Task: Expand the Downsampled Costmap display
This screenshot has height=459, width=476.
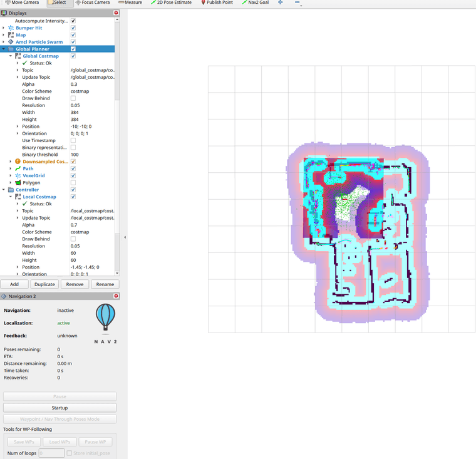Action: [x=10, y=162]
